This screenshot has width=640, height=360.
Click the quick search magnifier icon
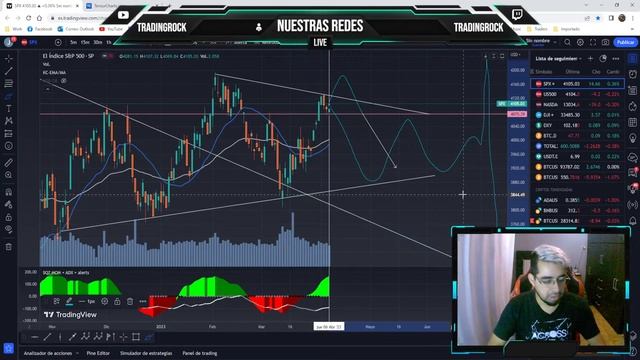567,42
